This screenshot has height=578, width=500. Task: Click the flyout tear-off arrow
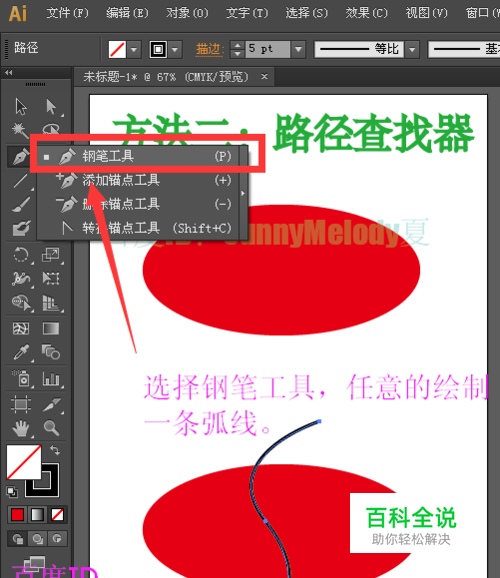coord(243,192)
